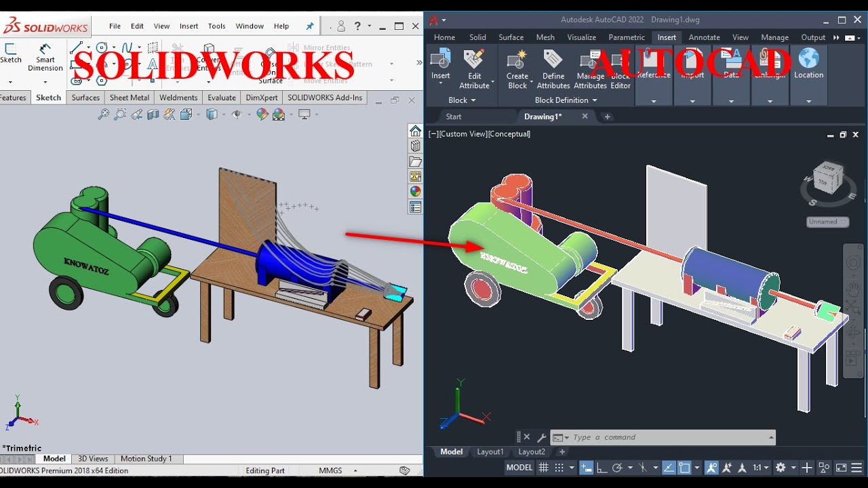Open AutoCAD status bar Customization menu icon
This screenshot has height=488, width=868.
click(x=856, y=468)
